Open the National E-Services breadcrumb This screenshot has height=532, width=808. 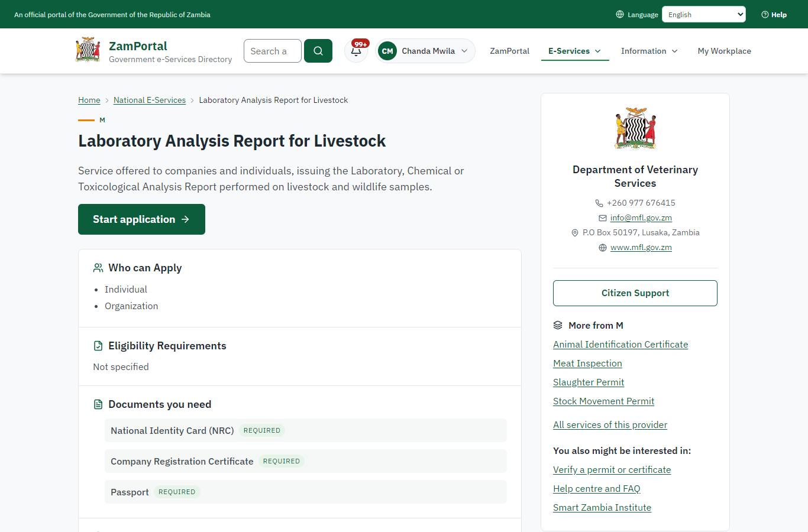(150, 100)
